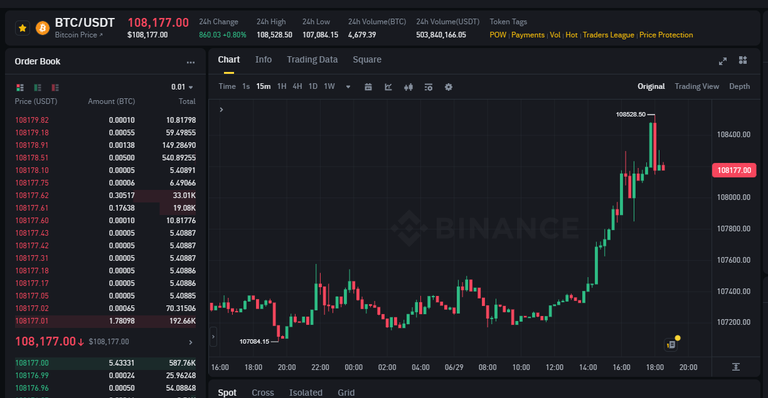Screen dimensions: 768x398
Task: Switch to the Trading Data tab
Action: click(312, 60)
